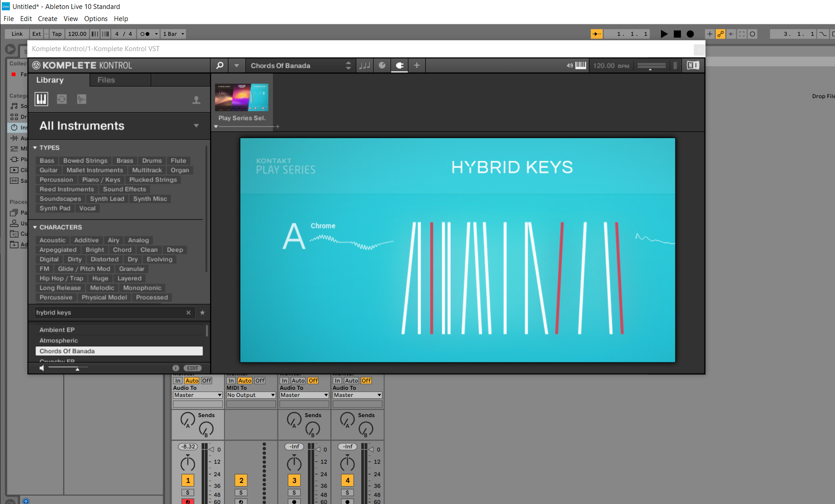Collapse the TYPES section
835x504 pixels.
35,148
